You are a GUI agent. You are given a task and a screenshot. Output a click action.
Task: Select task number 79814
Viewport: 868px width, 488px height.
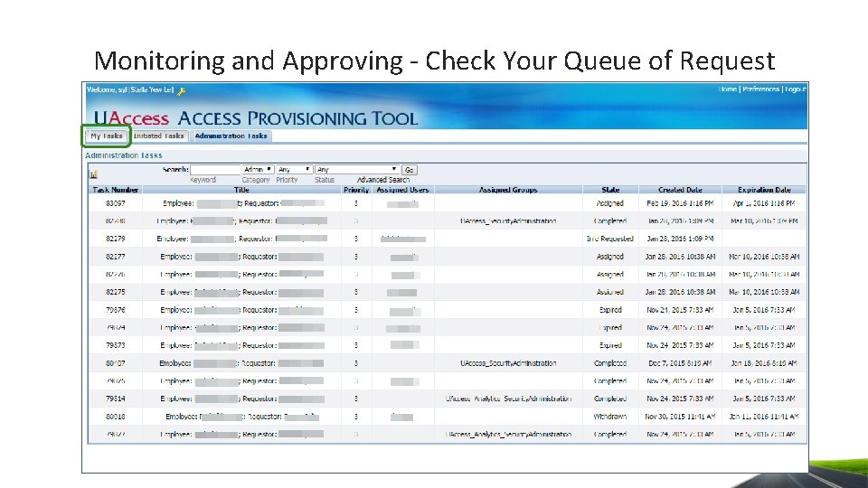click(115, 399)
